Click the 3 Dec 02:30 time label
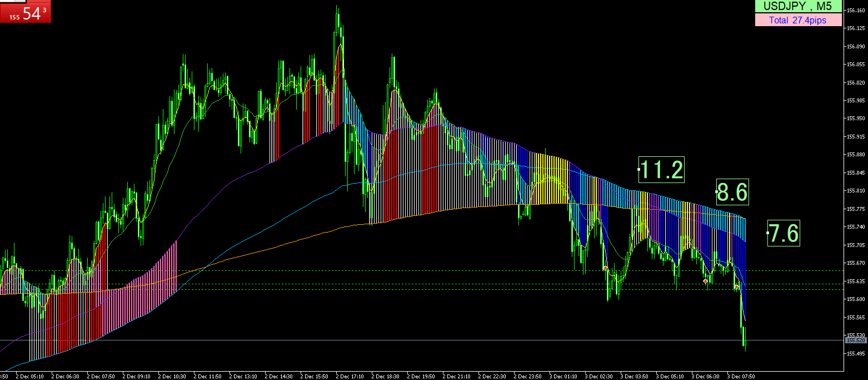Image resolution: width=868 pixels, height=380 pixels. tap(598, 376)
